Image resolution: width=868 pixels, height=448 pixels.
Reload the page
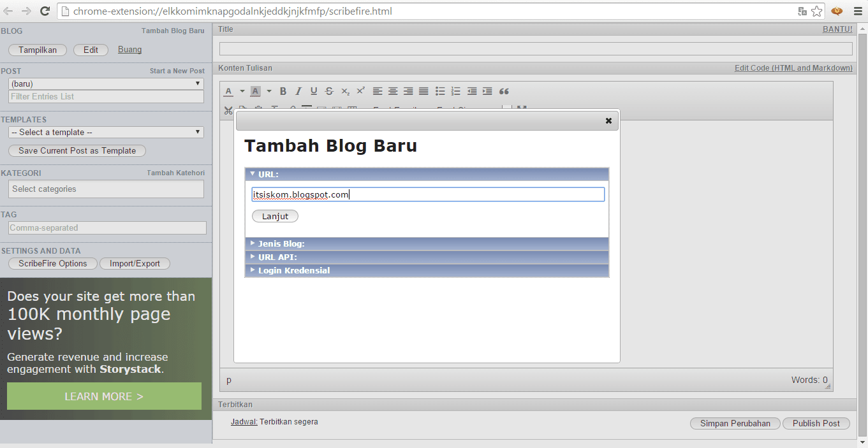(45, 11)
